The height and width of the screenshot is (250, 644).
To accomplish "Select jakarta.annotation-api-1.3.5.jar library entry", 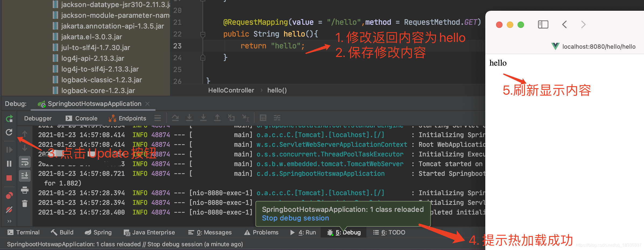I will pos(112,26).
